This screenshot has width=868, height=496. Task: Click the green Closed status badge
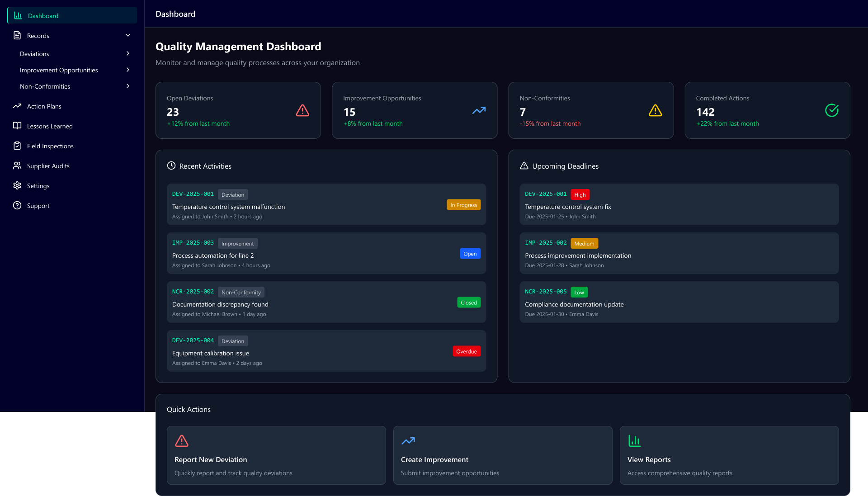click(x=469, y=302)
